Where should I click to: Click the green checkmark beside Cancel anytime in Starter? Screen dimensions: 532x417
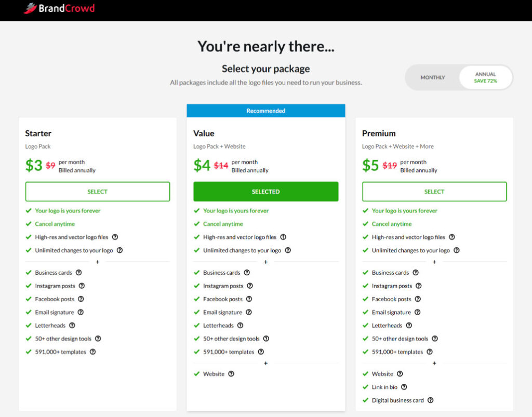[x=30, y=224]
